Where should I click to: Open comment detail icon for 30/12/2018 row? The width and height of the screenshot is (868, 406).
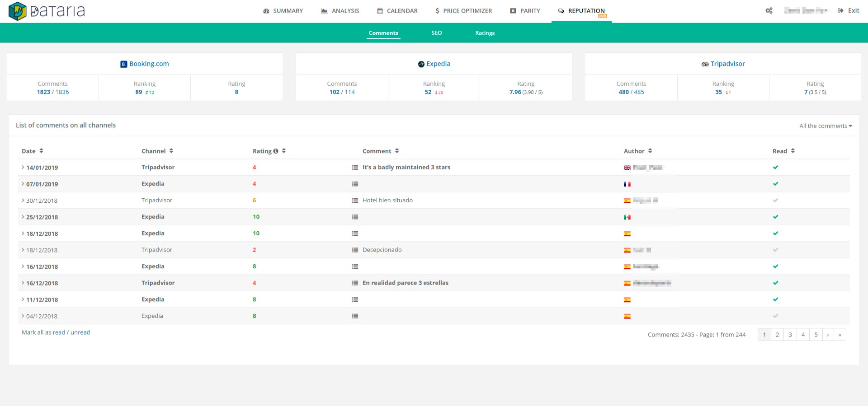[x=355, y=201]
